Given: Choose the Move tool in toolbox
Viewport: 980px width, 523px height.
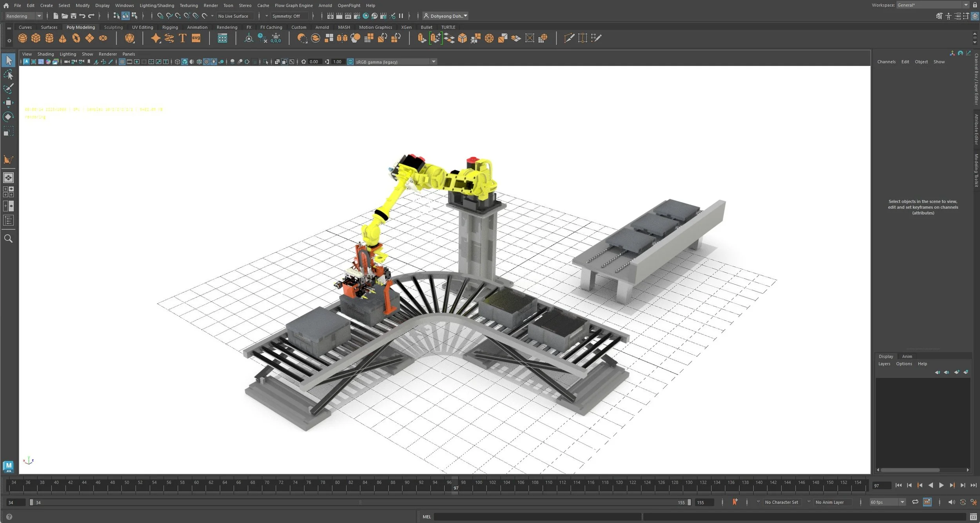Looking at the screenshot, I should (8, 103).
